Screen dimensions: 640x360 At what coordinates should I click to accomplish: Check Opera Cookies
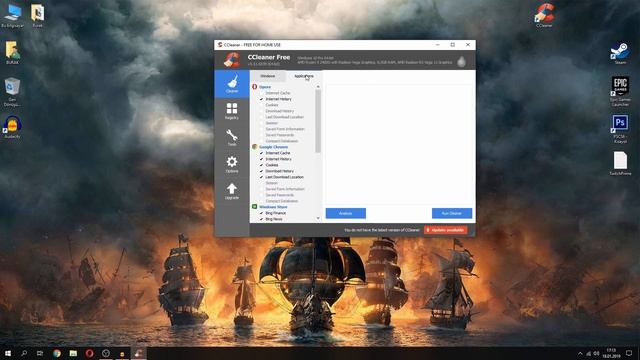point(262,105)
